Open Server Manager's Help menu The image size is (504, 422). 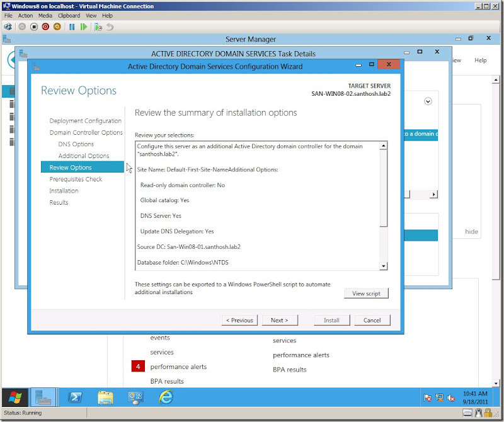coord(481,60)
